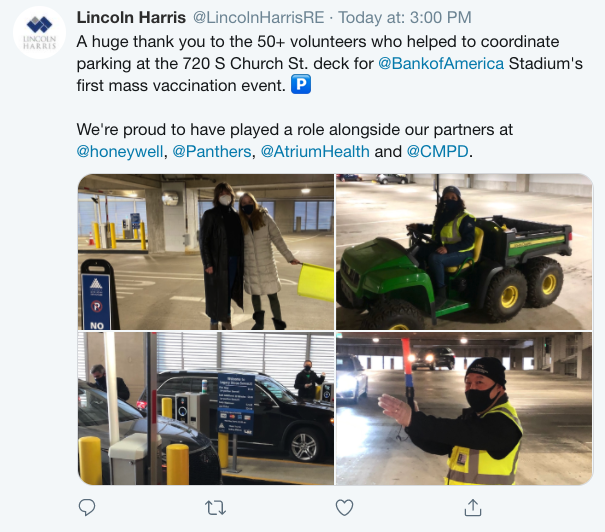This screenshot has width=605, height=532.
Task: Open the Lincoln Harris display name
Action: click(131, 17)
